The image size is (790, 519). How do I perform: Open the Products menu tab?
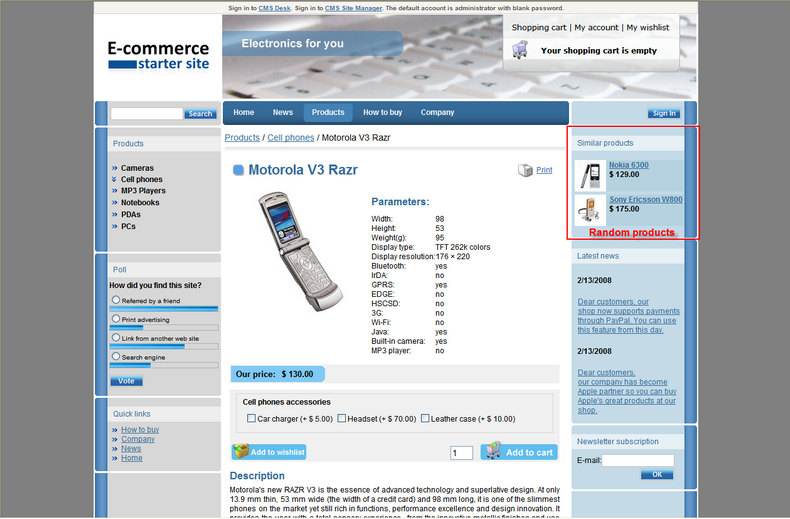coord(328,112)
